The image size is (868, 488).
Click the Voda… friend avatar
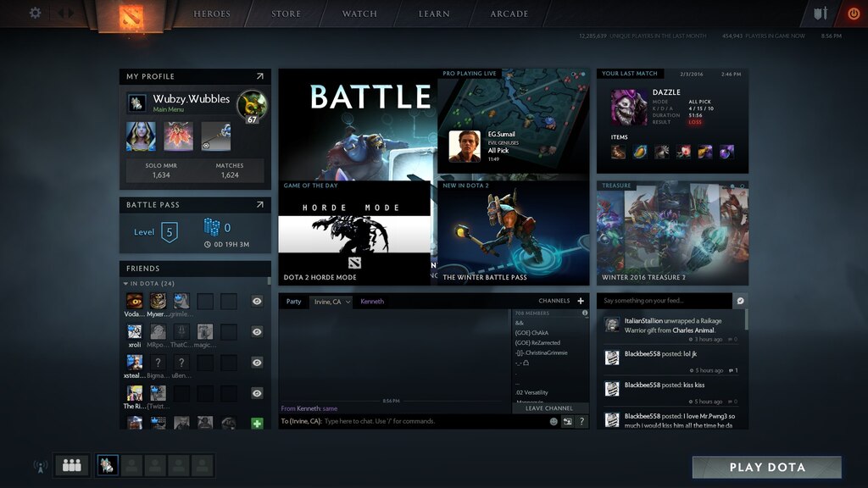tap(135, 301)
